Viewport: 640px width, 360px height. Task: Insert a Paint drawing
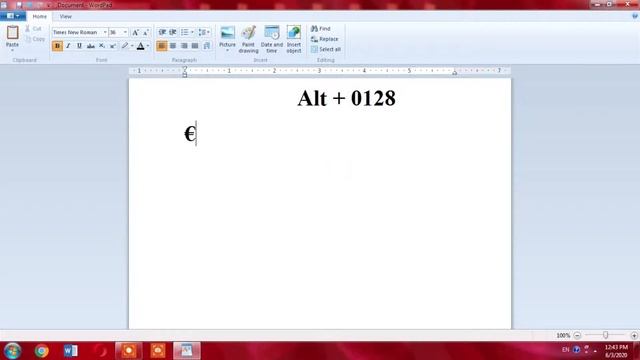(x=248, y=39)
